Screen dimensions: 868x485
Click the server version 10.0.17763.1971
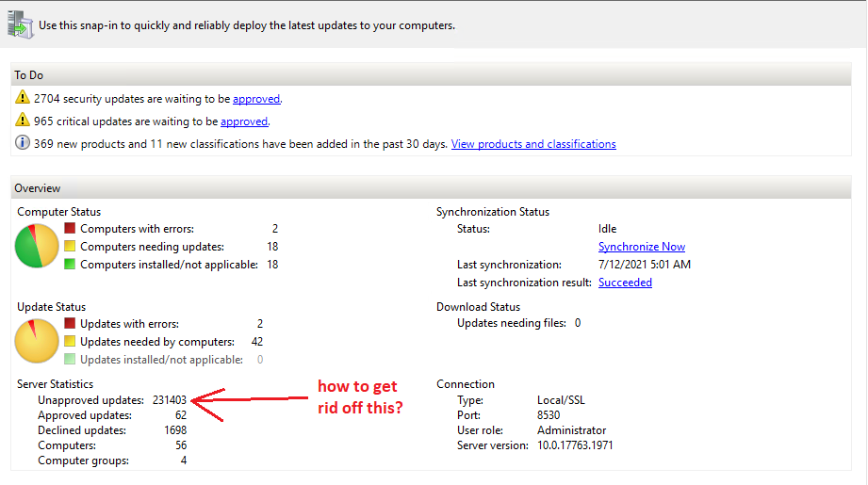[x=575, y=445]
